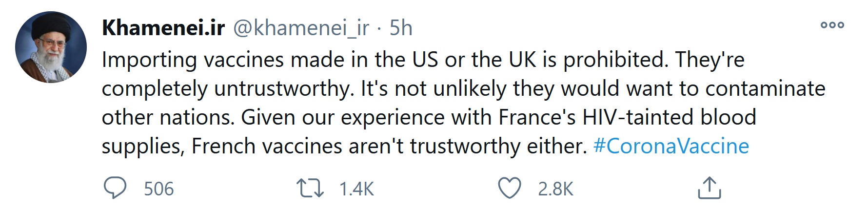Open the #CoronaVaccine hashtag
Screen dimensions: 868x213
click(x=671, y=146)
